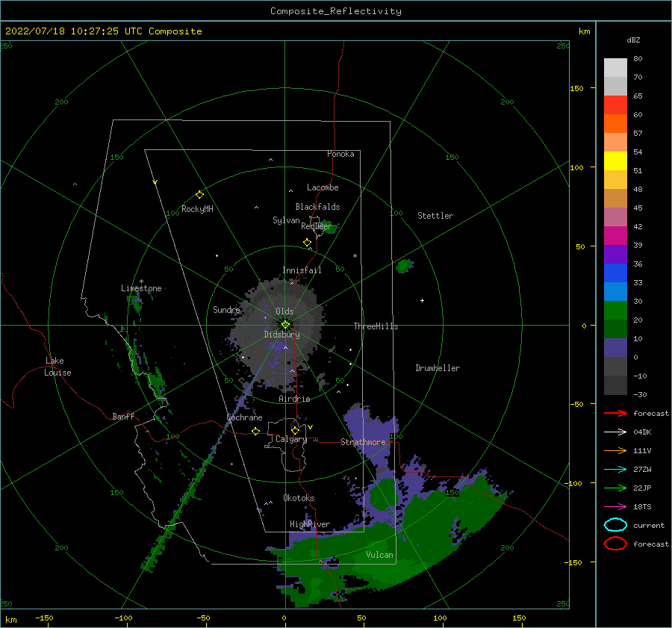Click the yellow diamond marker above Calgary label

click(x=295, y=430)
